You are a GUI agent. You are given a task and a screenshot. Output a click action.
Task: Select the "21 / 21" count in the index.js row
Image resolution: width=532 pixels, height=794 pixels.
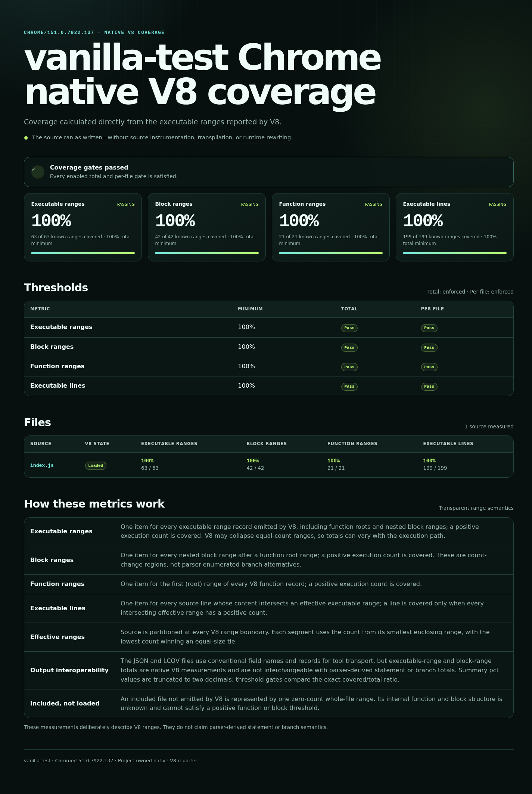click(336, 468)
